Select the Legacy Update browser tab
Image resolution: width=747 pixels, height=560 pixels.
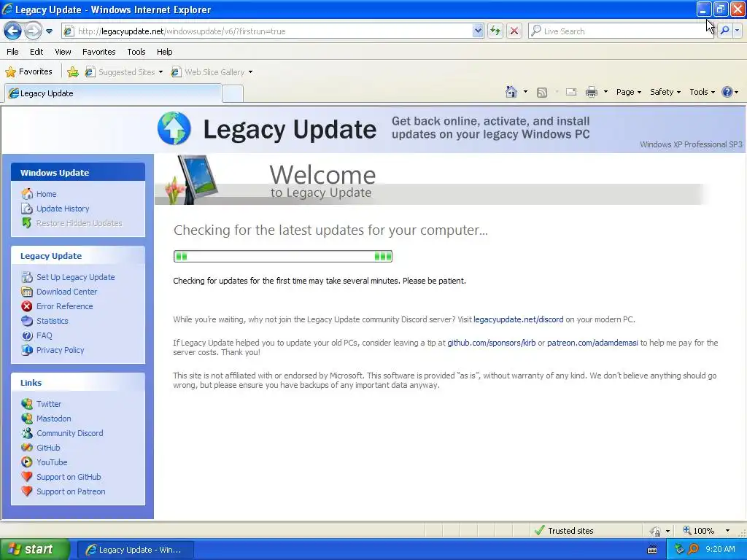click(x=113, y=93)
